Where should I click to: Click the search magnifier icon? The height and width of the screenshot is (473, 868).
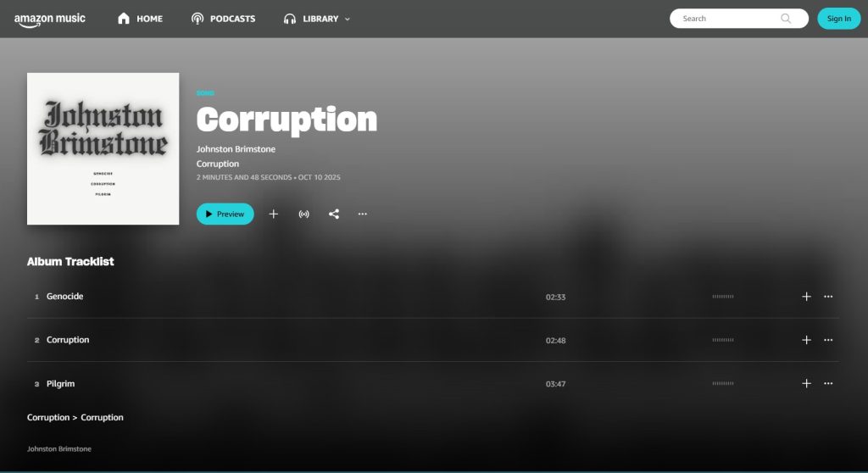(x=786, y=19)
